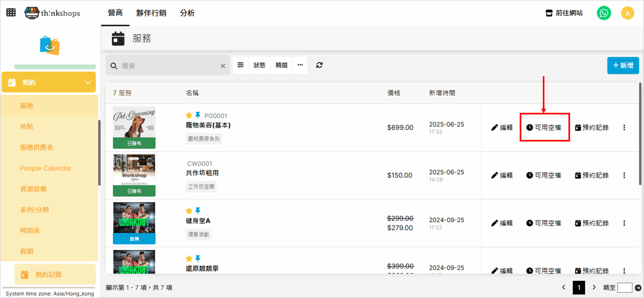Click the pencil edit icon for 共作坊租用
Screen dimensions: 644x298
tap(494, 175)
